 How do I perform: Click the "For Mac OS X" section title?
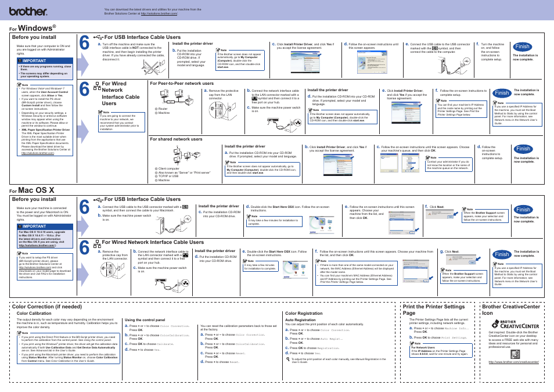tap(32, 190)
